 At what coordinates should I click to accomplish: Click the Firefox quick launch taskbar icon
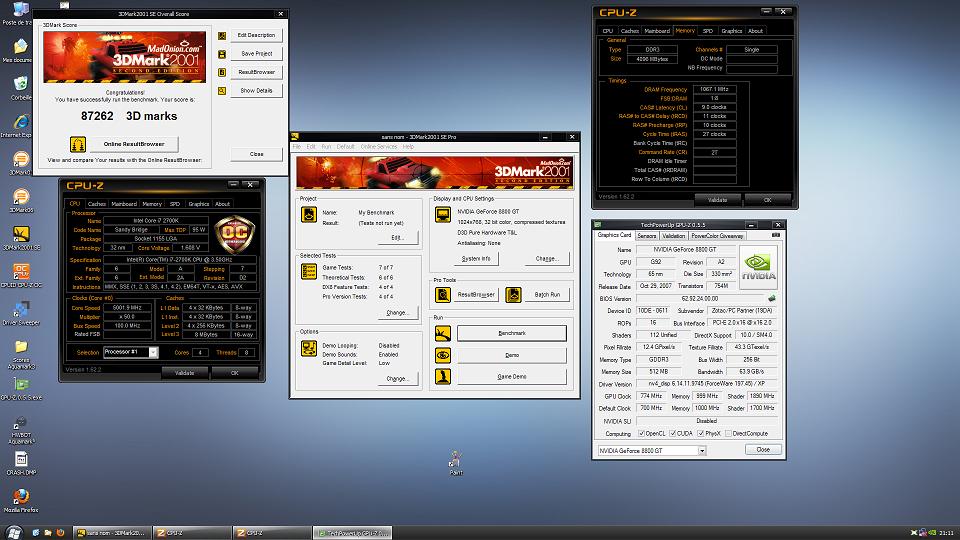pyautogui.click(x=60, y=533)
